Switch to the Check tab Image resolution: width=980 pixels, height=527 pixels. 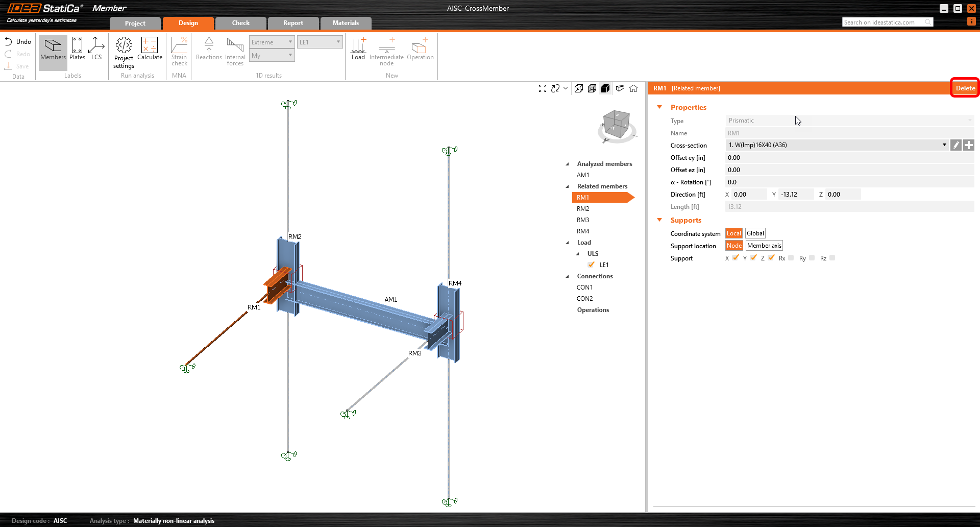click(x=240, y=23)
